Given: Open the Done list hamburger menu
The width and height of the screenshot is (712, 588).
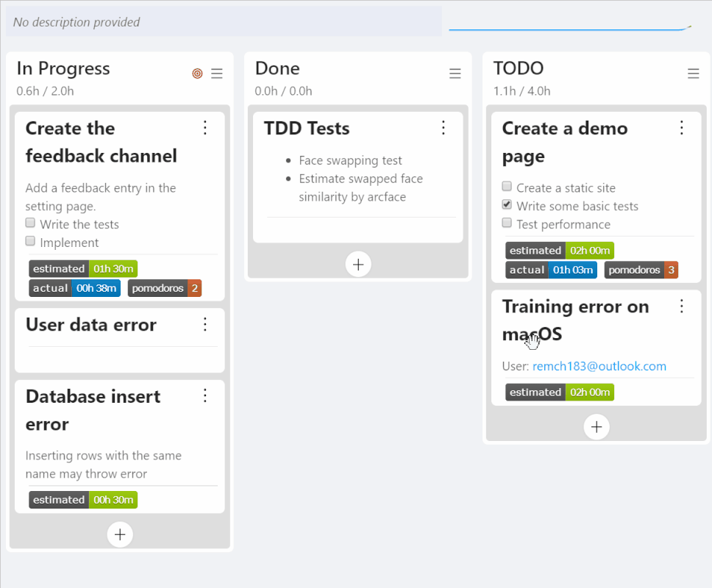Looking at the screenshot, I should pos(455,73).
